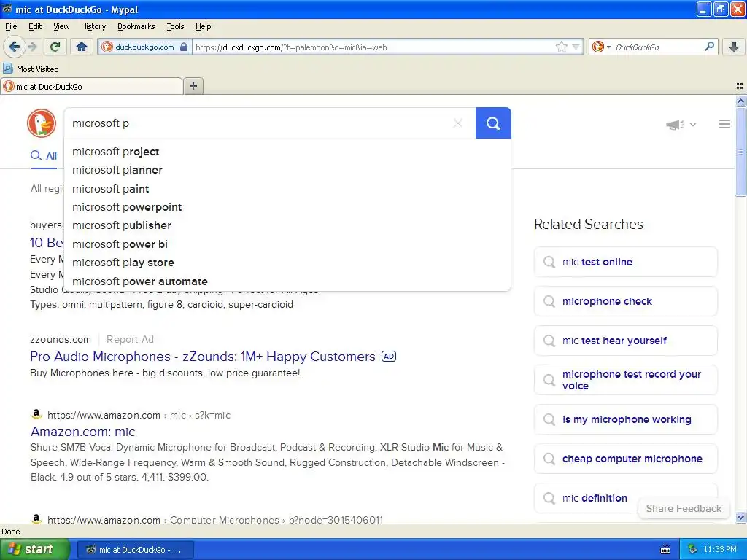Open the megaphone spread menu
This screenshot has height=560, width=747.
(681, 124)
